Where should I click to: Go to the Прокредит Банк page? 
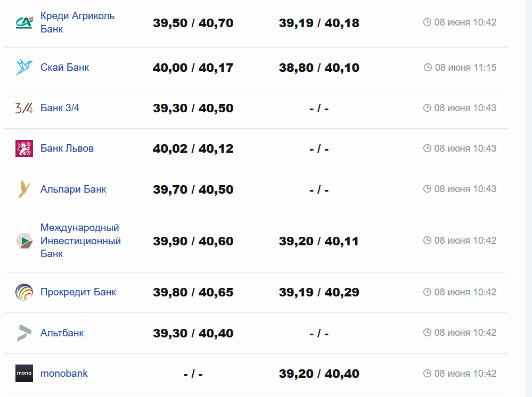click(x=78, y=292)
